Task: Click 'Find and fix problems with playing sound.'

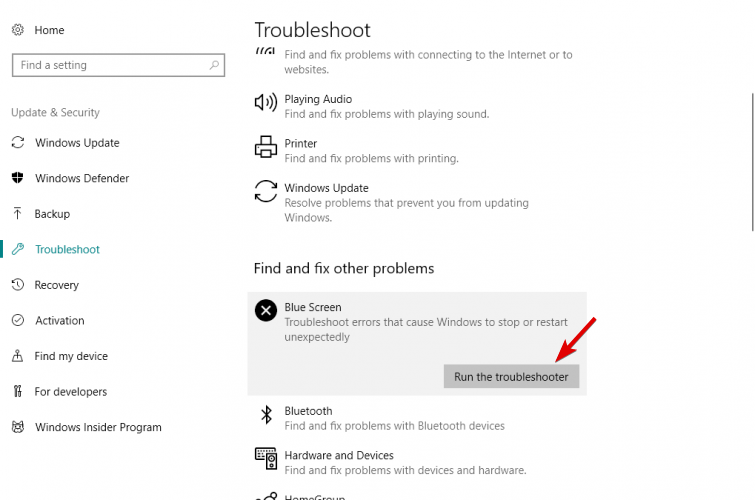Action: (387, 114)
